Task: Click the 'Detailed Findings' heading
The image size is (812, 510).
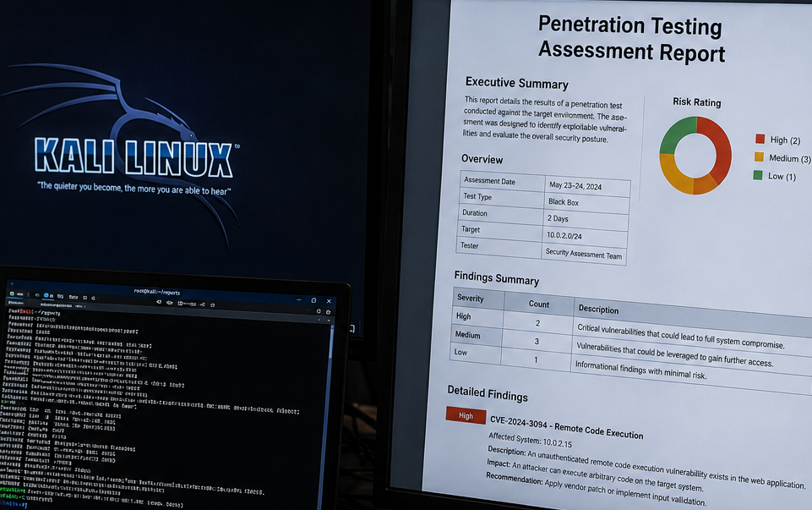Action: (x=488, y=393)
